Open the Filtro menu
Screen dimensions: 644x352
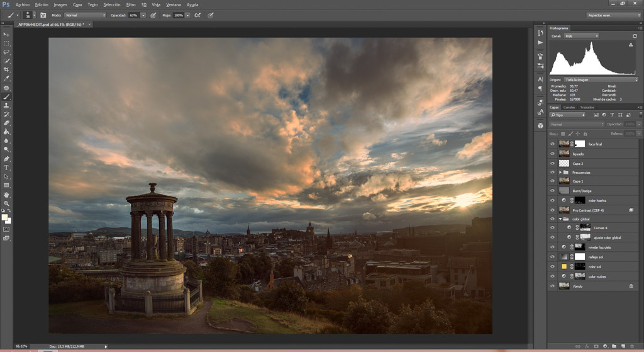(x=130, y=4)
